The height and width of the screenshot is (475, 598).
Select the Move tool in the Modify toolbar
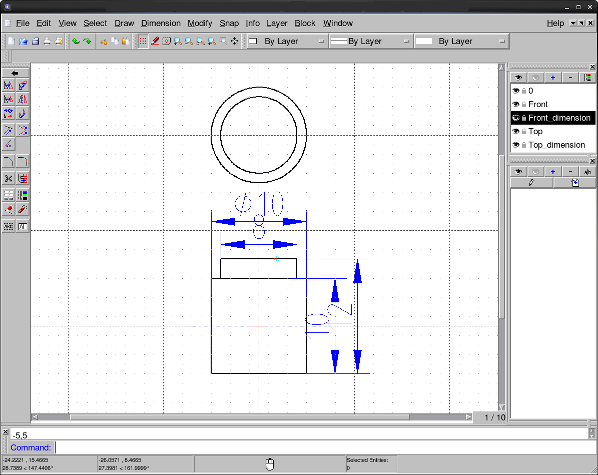tap(8, 85)
